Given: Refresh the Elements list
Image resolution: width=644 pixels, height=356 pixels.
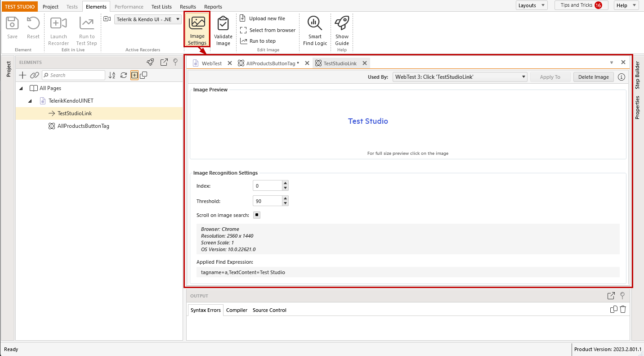Looking at the screenshot, I should 123,75.
